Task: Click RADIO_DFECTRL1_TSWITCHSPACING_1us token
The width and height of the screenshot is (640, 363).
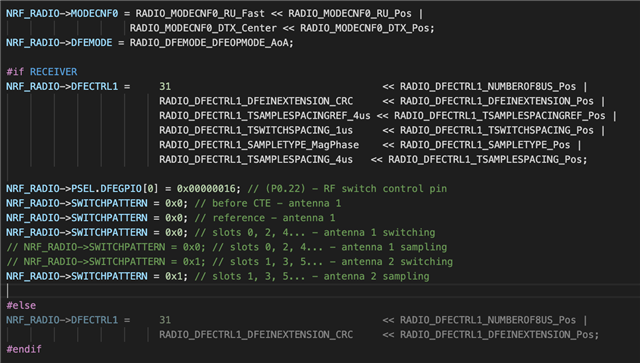Action: 256,130
